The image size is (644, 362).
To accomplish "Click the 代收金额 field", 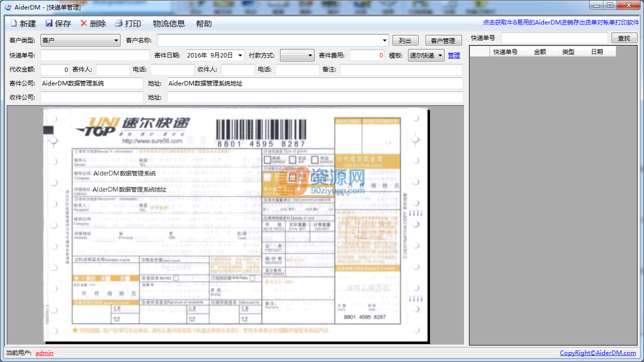I will click(55, 69).
